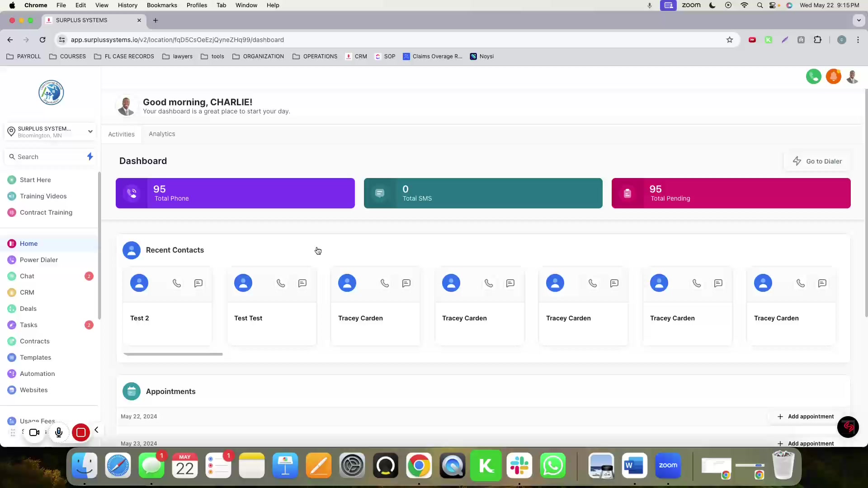Bookmark this page with the star icon

coord(729,40)
